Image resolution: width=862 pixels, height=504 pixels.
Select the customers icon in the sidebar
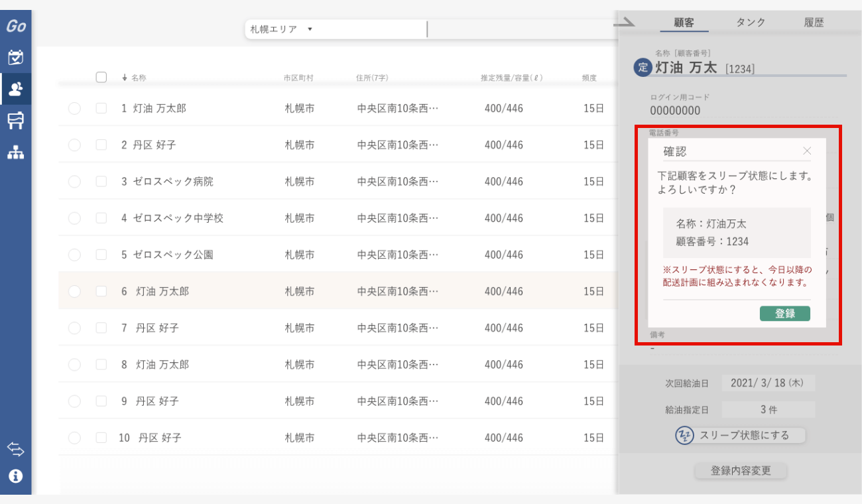[x=16, y=89]
